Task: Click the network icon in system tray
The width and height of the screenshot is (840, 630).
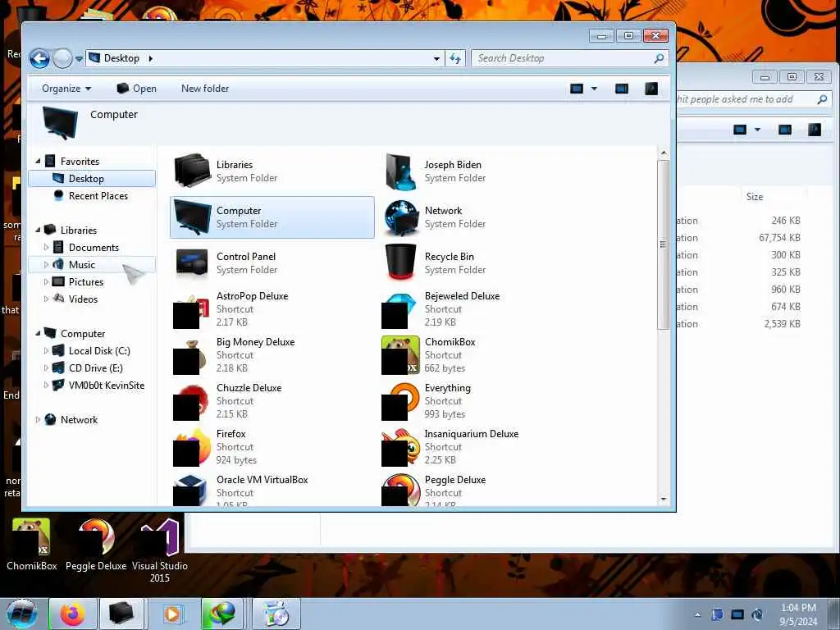Action: [737, 614]
